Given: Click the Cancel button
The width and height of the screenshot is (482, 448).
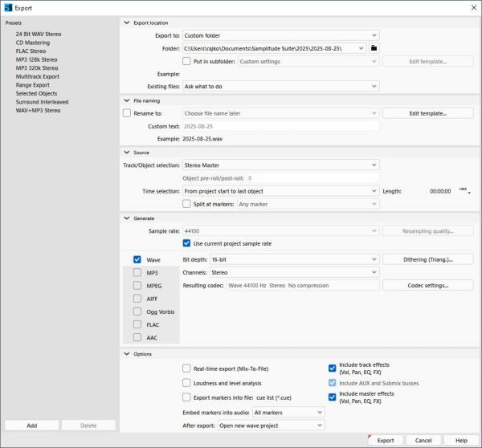Looking at the screenshot, I should (423, 440).
